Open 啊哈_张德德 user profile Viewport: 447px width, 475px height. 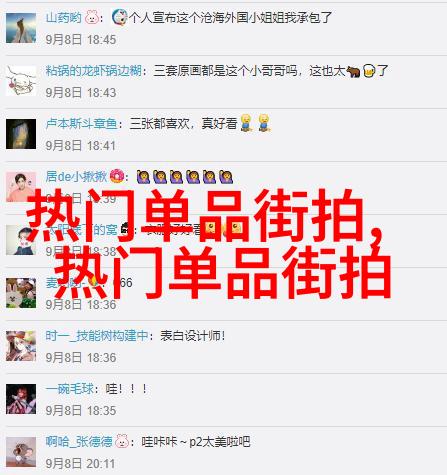pyautogui.click(x=79, y=442)
